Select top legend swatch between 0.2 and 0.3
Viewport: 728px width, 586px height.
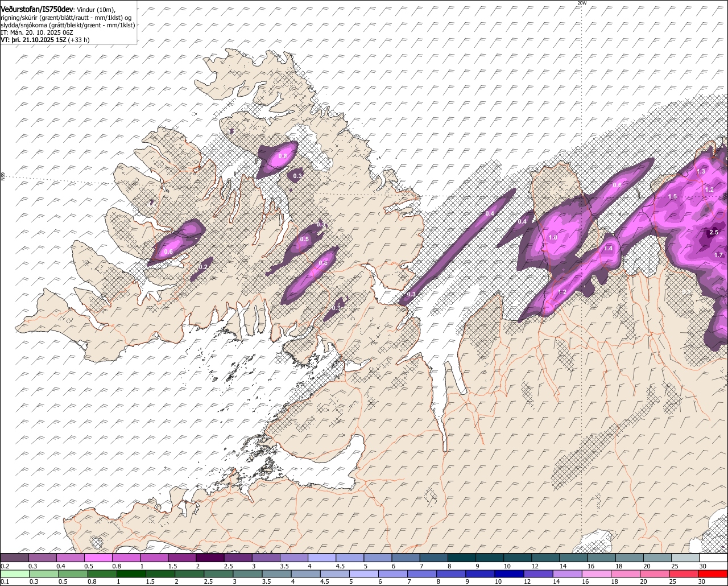14,558
